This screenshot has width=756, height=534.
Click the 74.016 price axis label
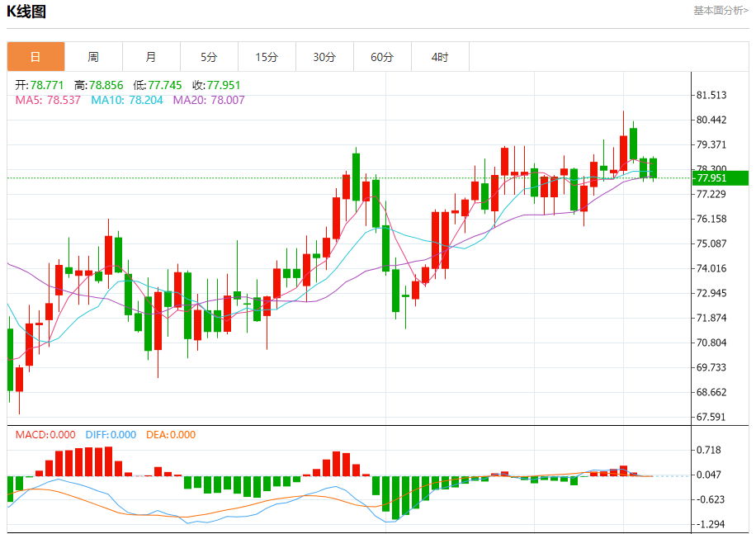pos(711,268)
